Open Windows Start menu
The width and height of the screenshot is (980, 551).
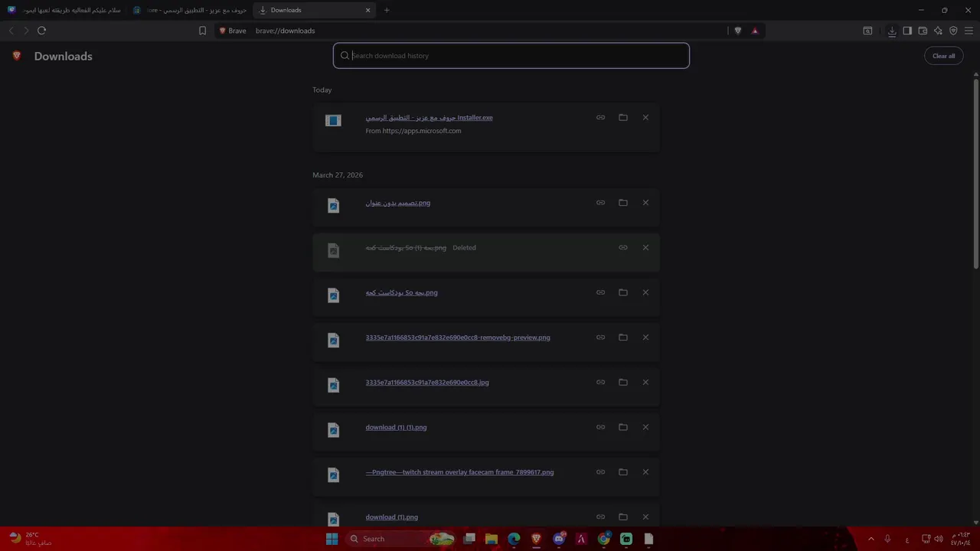tap(332, 539)
